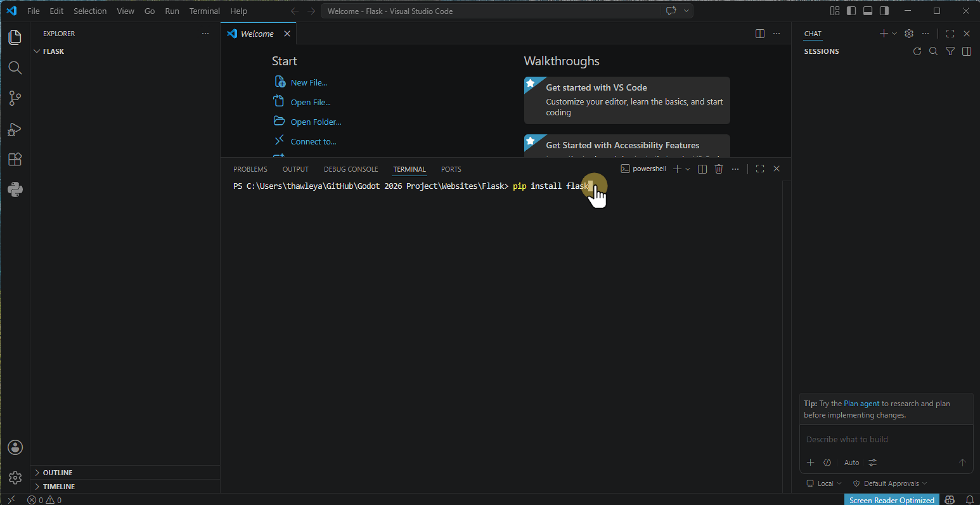Open the Manage gear in the activity bar
This screenshot has height=505, width=980.
[x=15, y=478]
